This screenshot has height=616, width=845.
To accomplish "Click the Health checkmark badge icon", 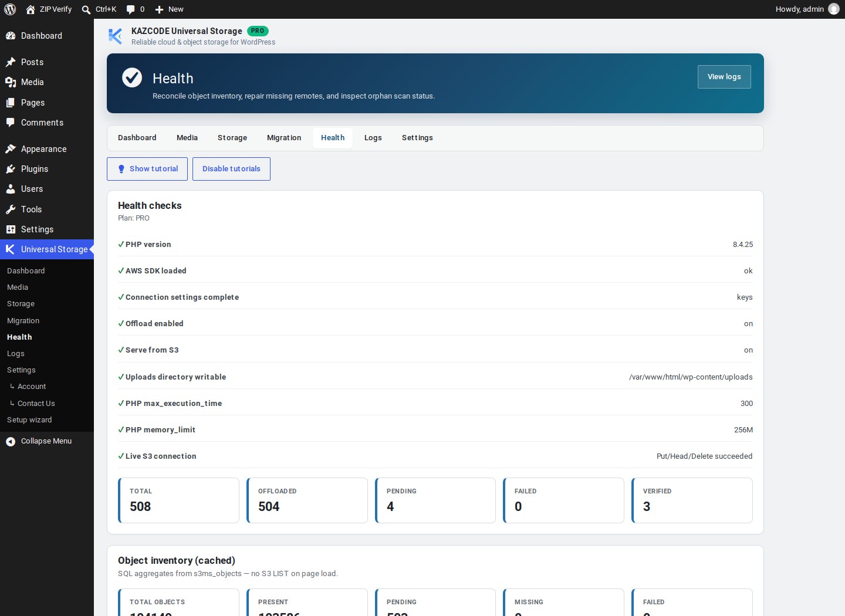I will (132, 77).
